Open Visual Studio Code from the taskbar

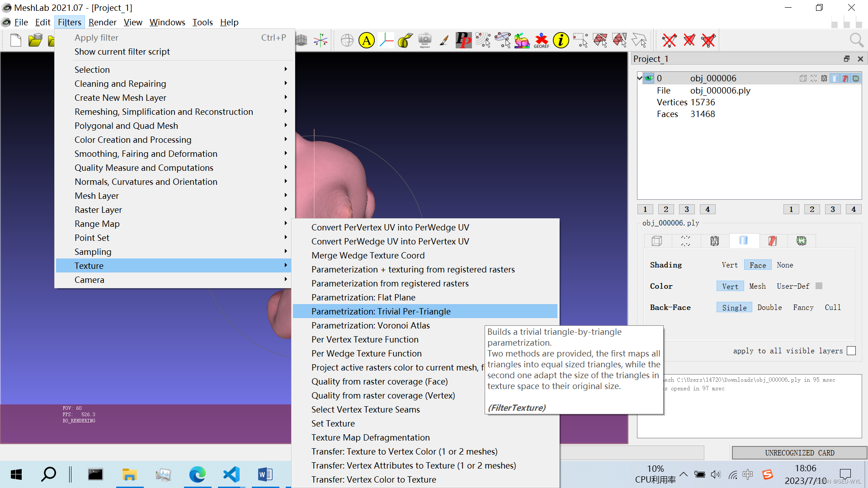coord(231,474)
